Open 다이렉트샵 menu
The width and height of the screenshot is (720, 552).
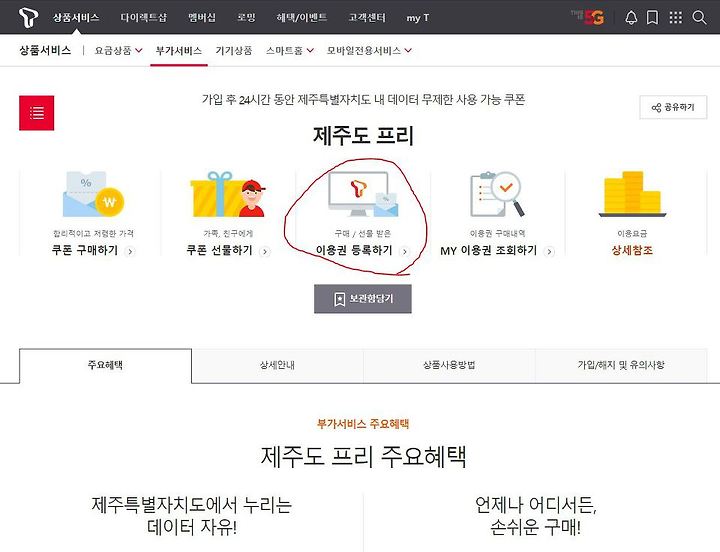[144, 18]
